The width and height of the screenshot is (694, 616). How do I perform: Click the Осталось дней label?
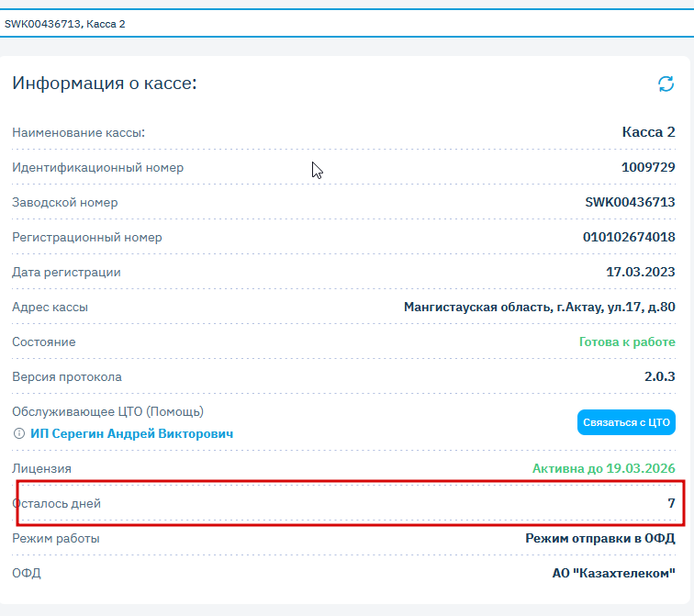[x=56, y=504]
